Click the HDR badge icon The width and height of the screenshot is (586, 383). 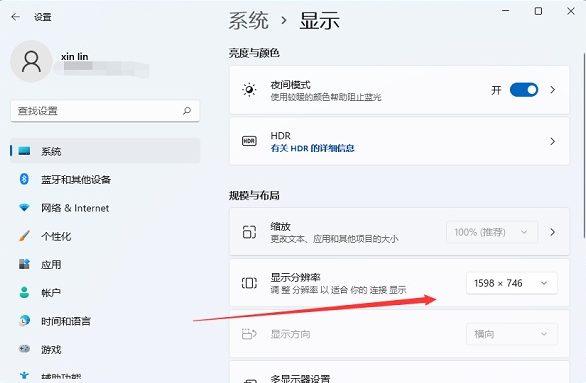tap(249, 141)
